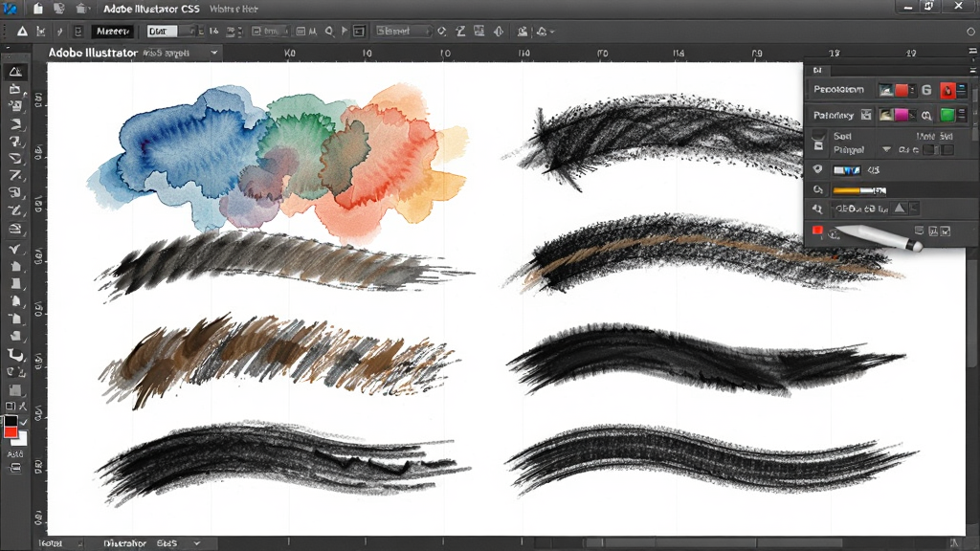Open the Adobe Illustrator document tab dropdown arrow
Screen dimensions: 980x551
[213, 54]
